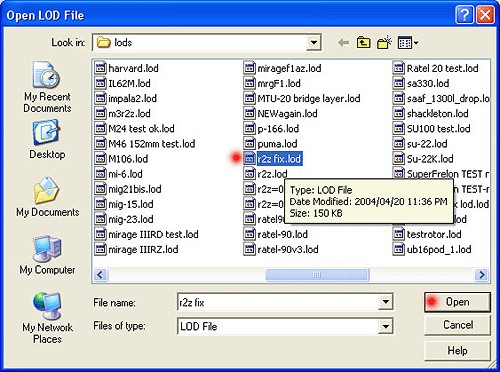Select the M106.lod file icon
This screenshot has width=500, height=372.
[x=100, y=159]
